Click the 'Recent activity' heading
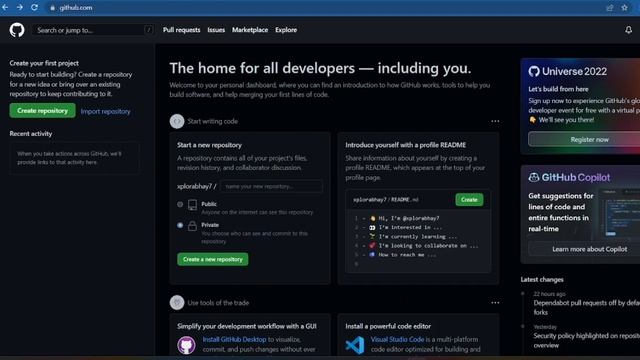The image size is (640, 360). pyautogui.click(x=31, y=134)
